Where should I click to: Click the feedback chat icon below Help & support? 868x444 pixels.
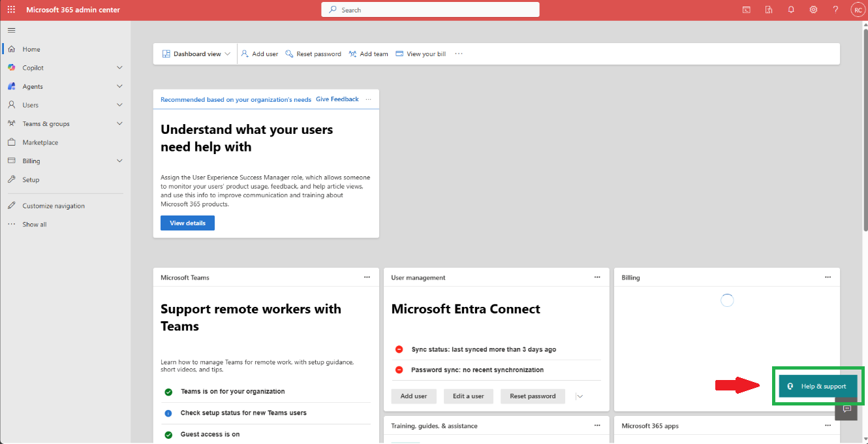(846, 409)
